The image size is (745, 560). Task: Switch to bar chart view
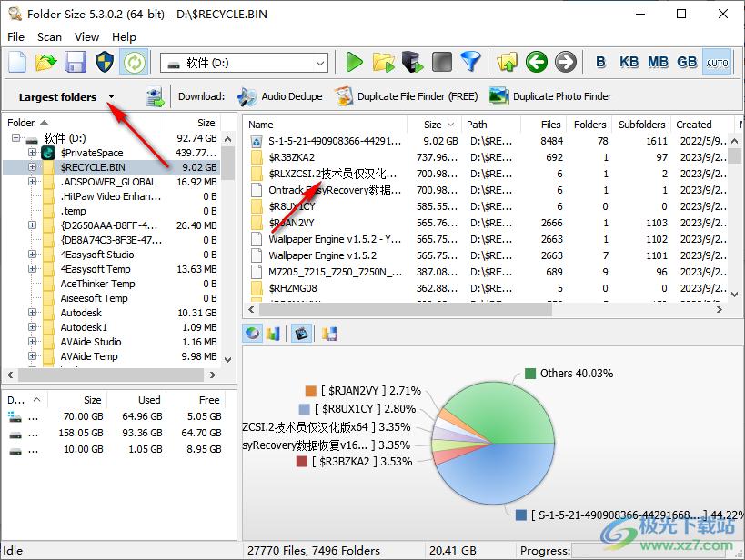[x=273, y=334]
